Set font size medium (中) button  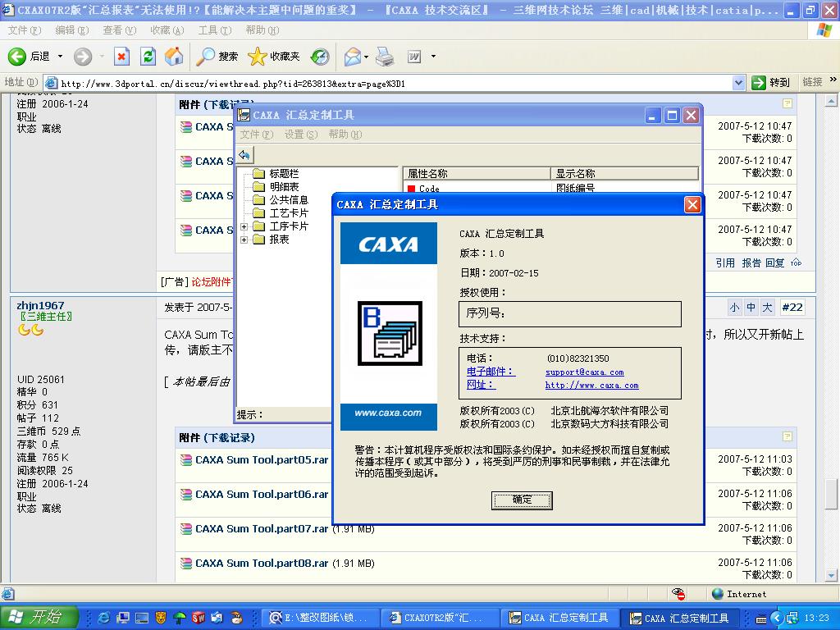(x=751, y=308)
